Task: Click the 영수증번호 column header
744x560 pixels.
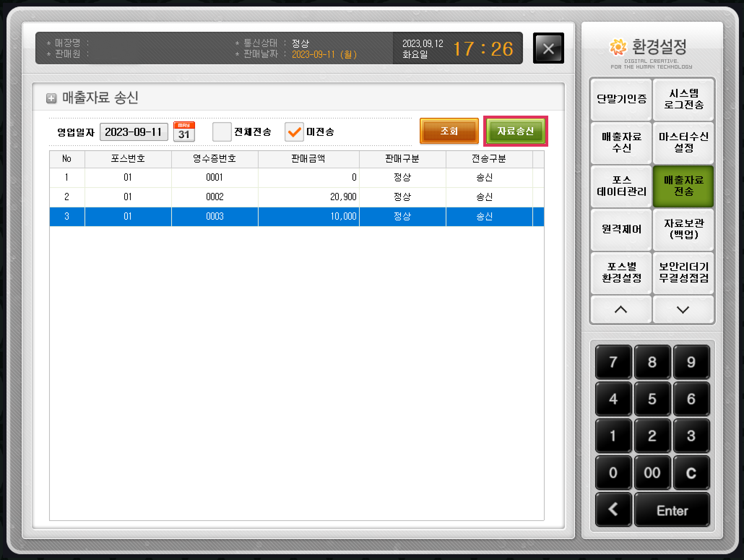Action: 215,159
